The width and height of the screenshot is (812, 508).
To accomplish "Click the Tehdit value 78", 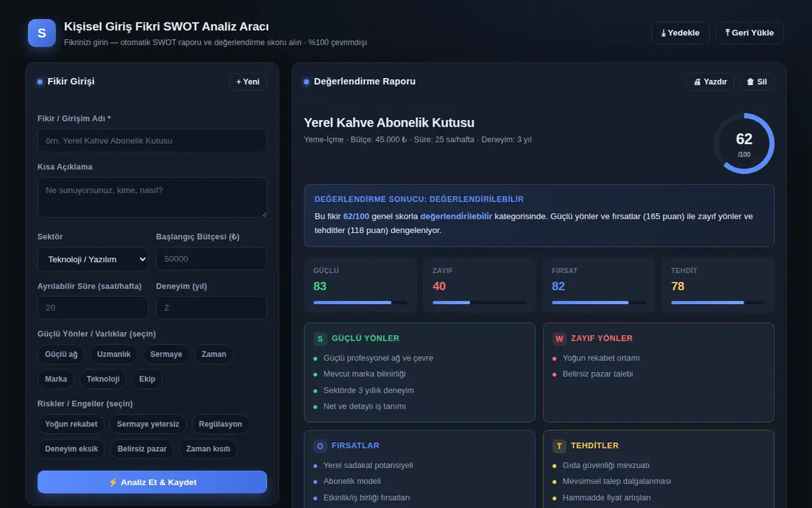I will click(x=678, y=286).
